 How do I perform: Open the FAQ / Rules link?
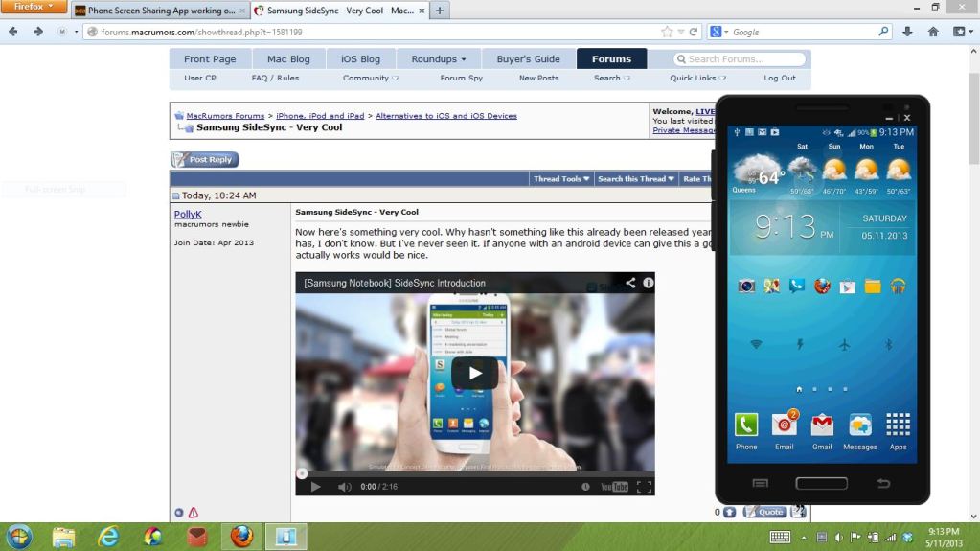click(275, 79)
